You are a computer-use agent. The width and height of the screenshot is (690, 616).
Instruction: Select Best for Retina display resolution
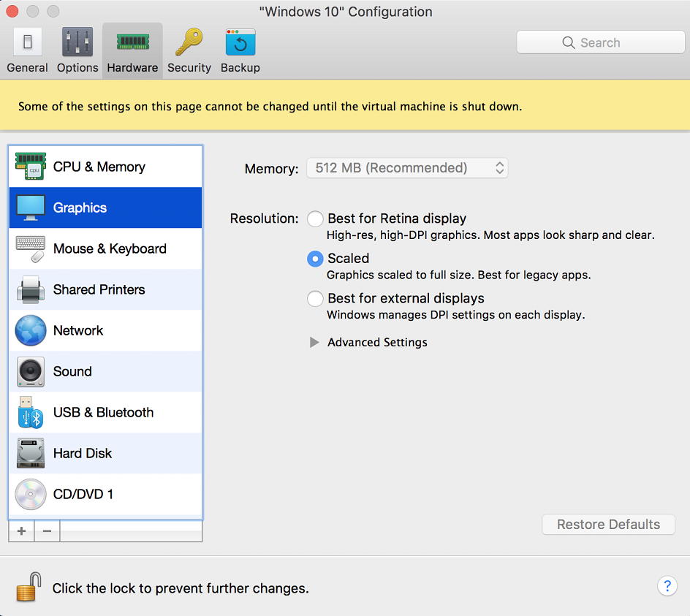tap(315, 218)
